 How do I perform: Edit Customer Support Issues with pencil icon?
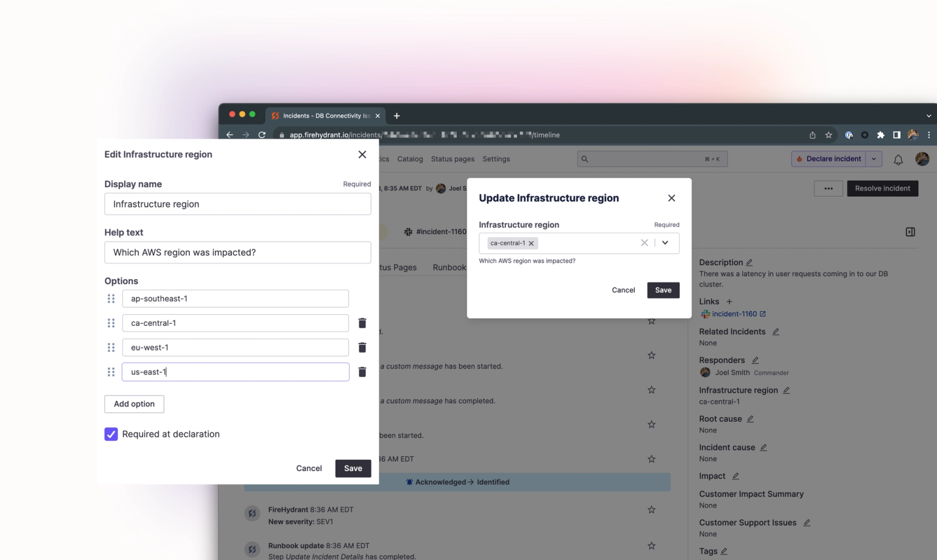pos(806,523)
